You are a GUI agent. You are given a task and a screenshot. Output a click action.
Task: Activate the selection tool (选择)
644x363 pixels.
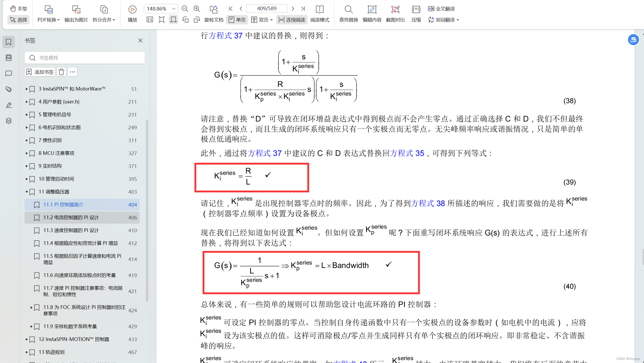[18, 20]
